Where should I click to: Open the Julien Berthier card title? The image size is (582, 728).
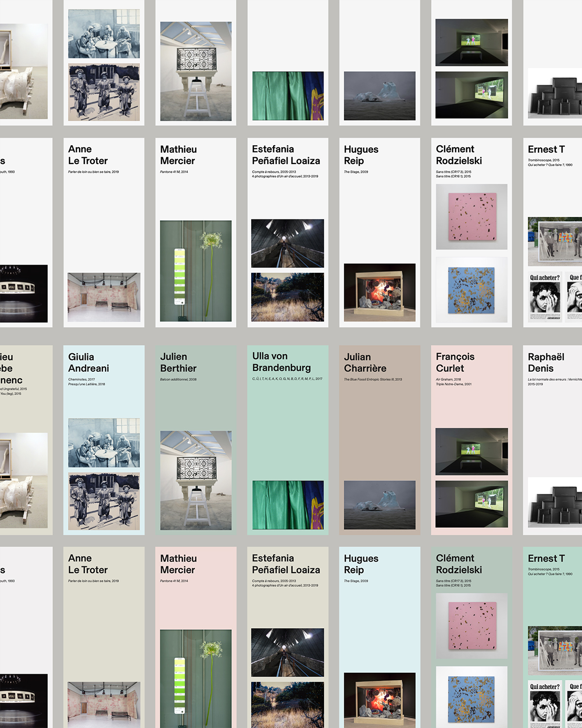(x=178, y=363)
